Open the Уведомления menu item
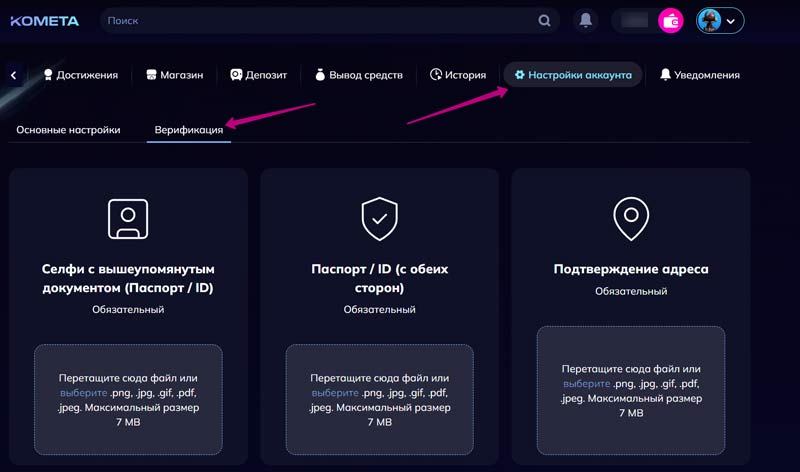 pyautogui.click(x=699, y=75)
